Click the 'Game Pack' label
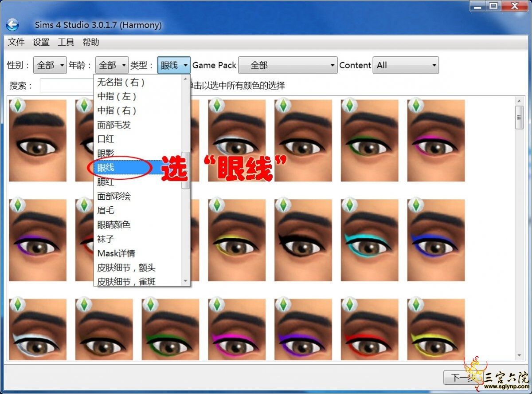 pos(215,65)
